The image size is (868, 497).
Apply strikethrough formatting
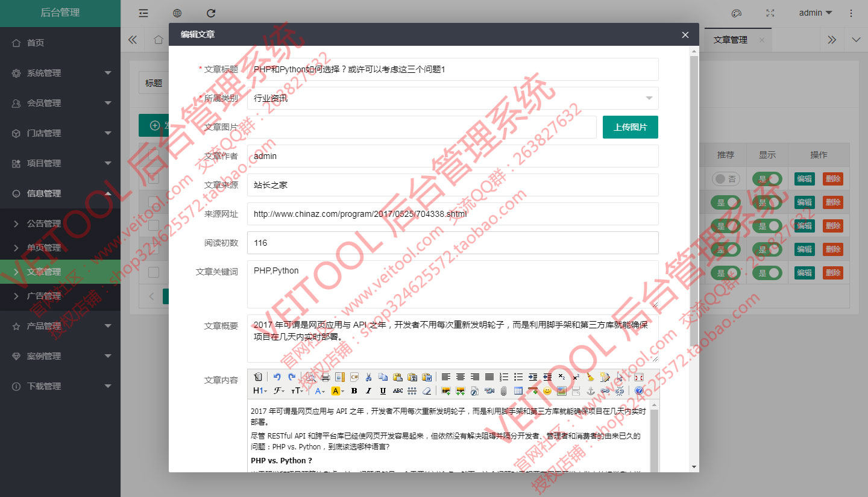click(x=398, y=391)
